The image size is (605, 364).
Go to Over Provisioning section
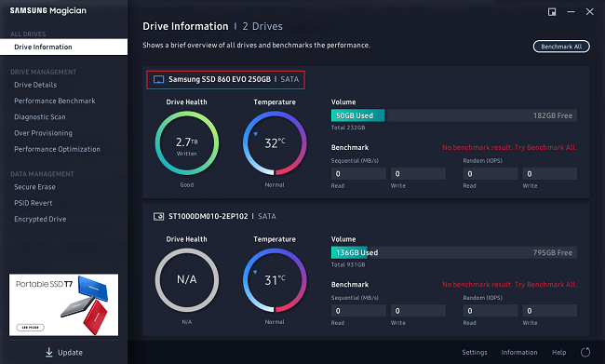[43, 133]
